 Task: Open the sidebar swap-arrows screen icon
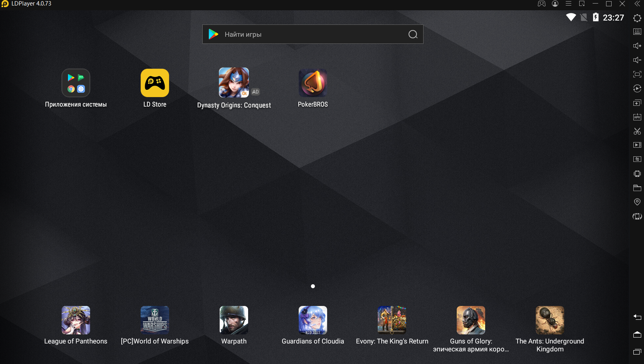click(x=637, y=159)
